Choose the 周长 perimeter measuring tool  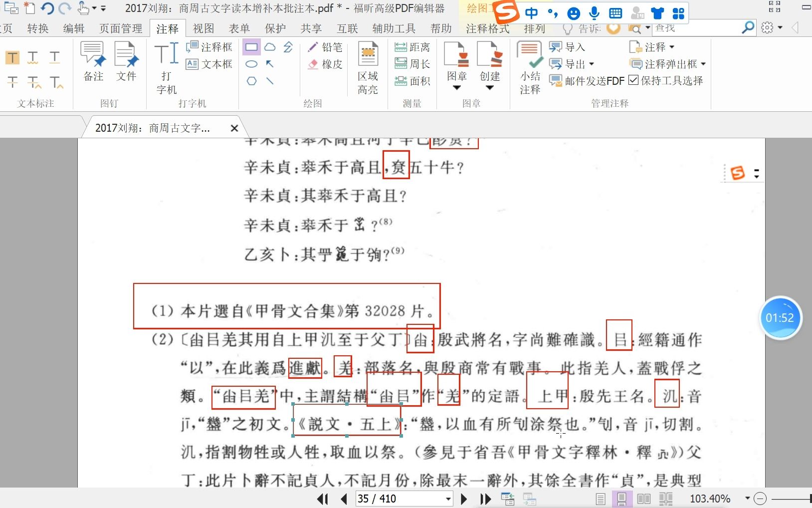point(412,64)
